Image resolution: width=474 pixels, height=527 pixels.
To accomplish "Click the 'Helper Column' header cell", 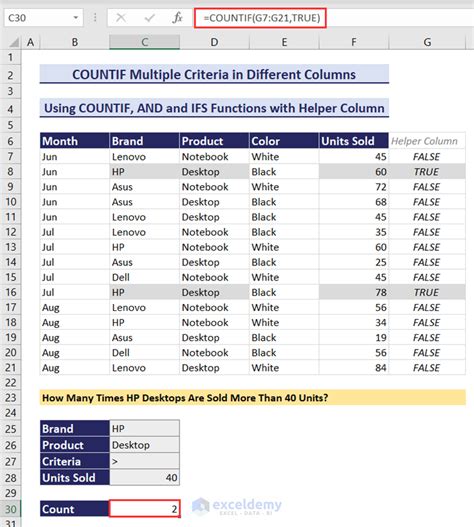I will pos(427,141).
